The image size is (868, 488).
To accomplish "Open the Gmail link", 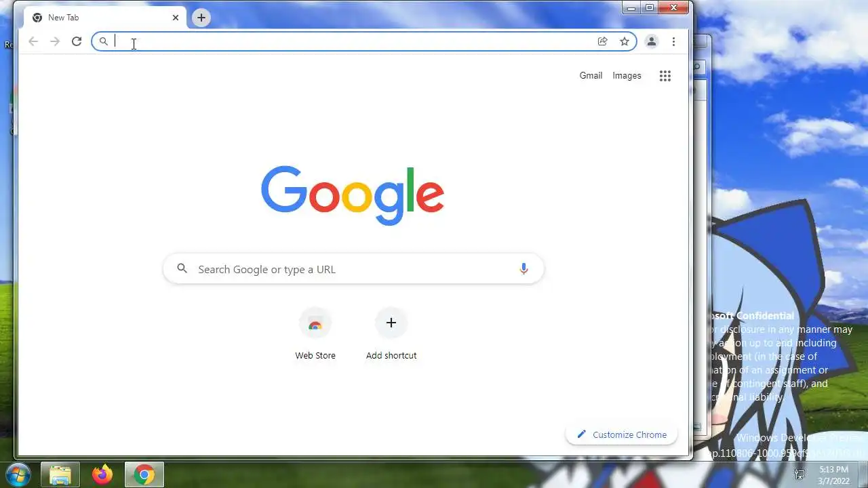I will pyautogui.click(x=591, y=76).
